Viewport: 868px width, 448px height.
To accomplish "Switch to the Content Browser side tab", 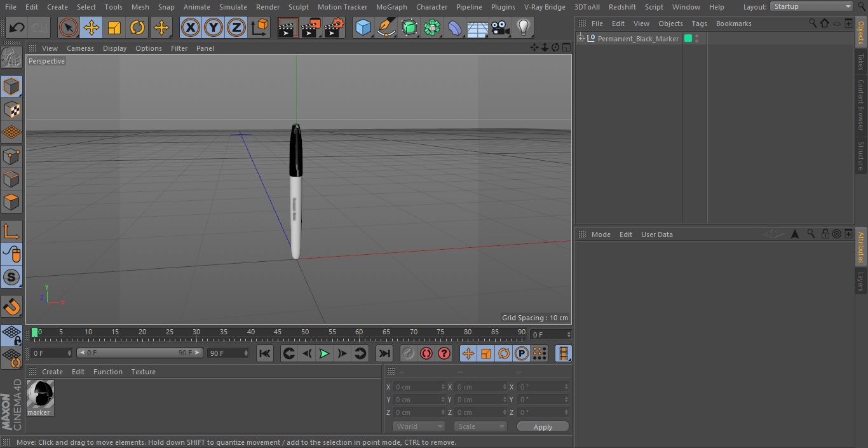I will click(861, 105).
